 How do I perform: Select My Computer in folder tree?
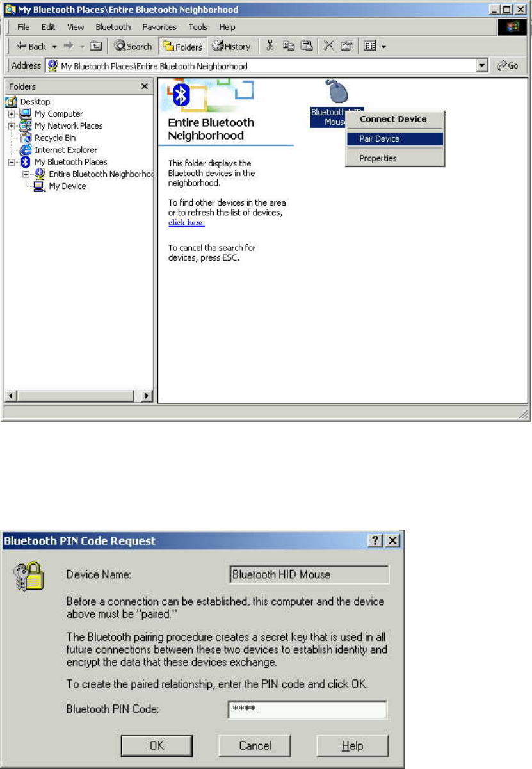pos(58,113)
